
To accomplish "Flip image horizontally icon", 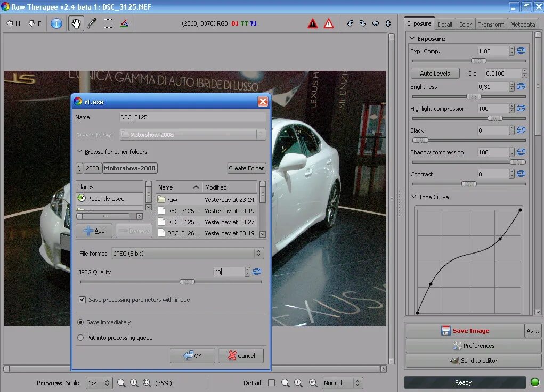I will pos(376,23).
